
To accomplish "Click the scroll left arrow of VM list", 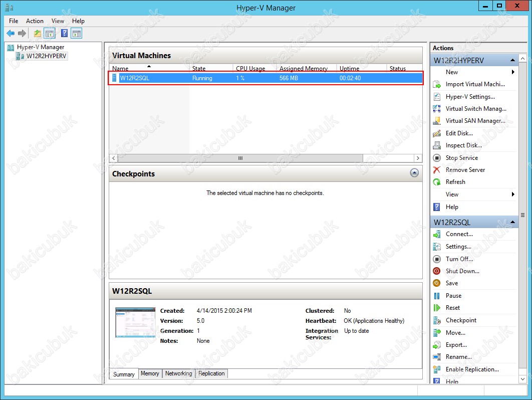I will pos(114,158).
